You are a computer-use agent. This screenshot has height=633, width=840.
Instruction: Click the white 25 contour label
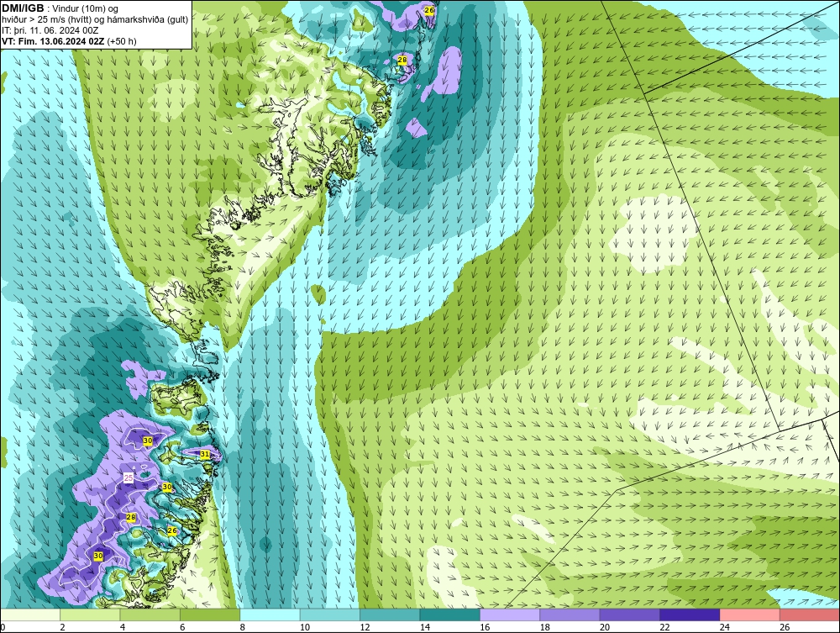[x=129, y=477]
